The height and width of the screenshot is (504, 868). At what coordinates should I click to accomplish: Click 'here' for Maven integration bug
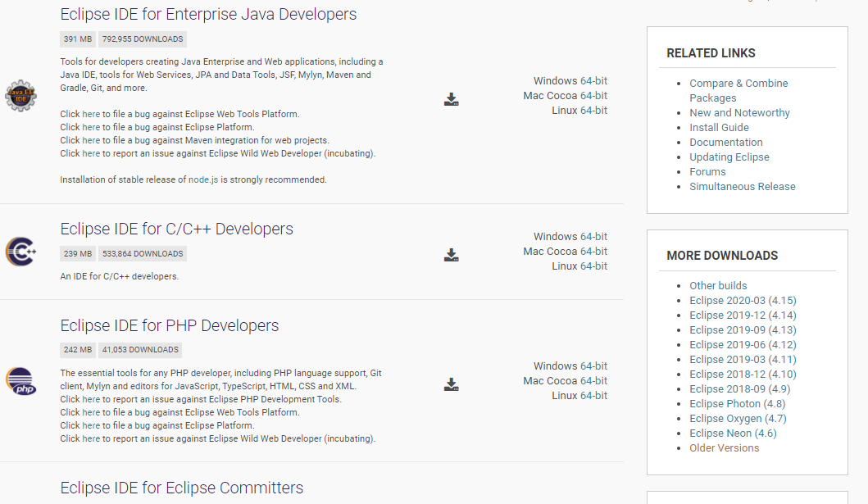coord(91,140)
